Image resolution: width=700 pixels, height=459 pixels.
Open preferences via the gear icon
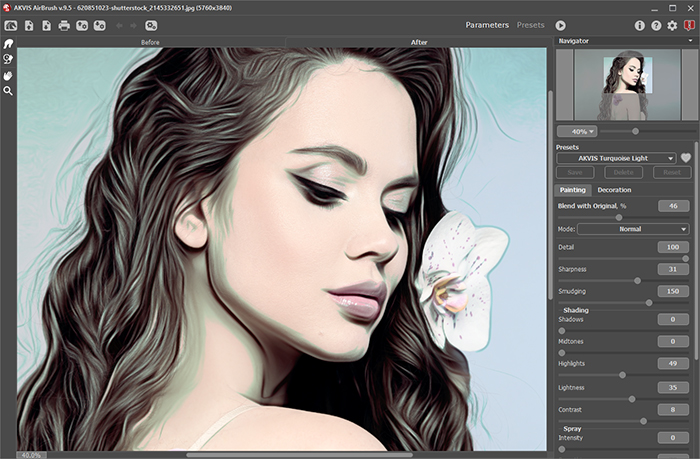click(x=672, y=24)
